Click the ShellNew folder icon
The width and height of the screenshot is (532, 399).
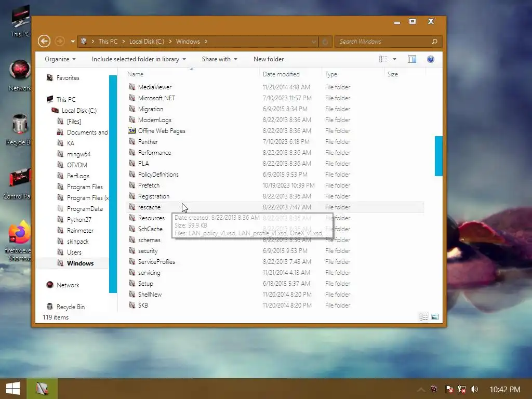pos(132,294)
